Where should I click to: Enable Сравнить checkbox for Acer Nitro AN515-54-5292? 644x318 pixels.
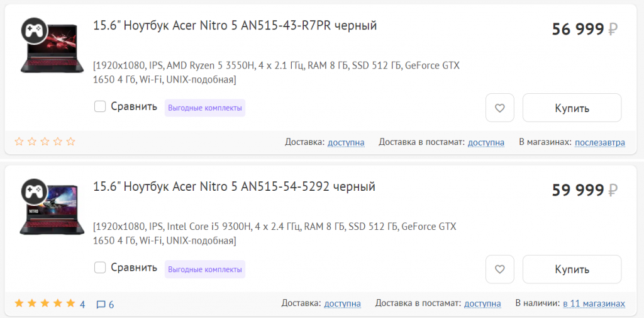tap(100, 268)
